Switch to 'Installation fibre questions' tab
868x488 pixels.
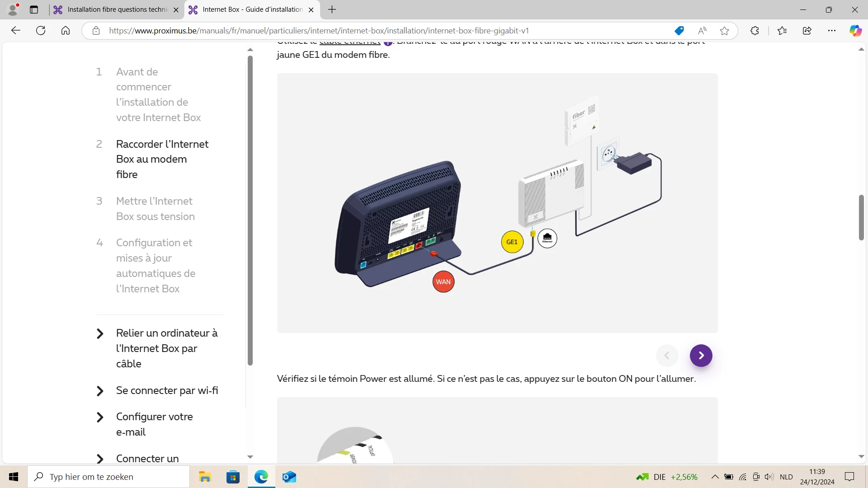click(117, 9)
